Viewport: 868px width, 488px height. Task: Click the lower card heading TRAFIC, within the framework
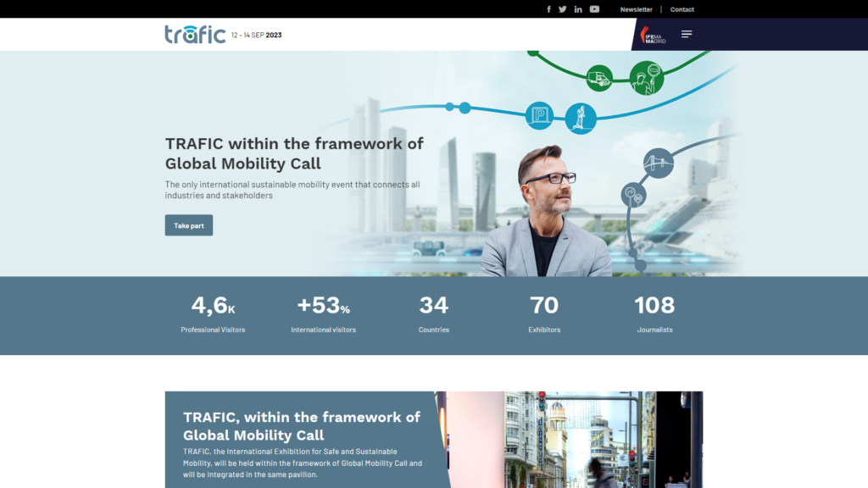click(302, 425)
